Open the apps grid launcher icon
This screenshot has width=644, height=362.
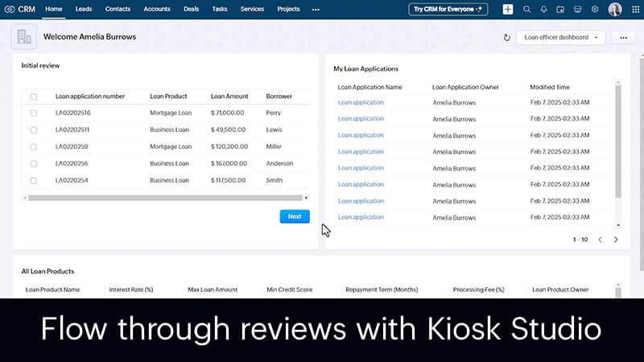635,9
